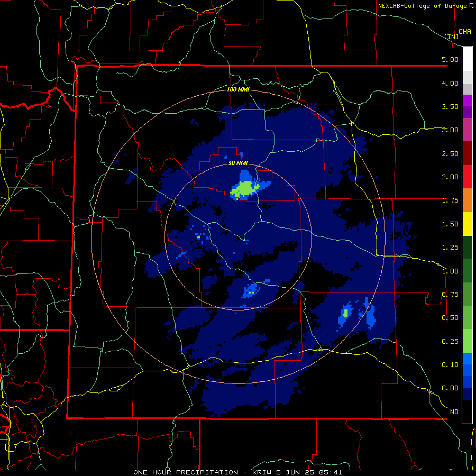476x476 pixels.
Task: Click the '1.00' scale label
Action: click(450, 271)
